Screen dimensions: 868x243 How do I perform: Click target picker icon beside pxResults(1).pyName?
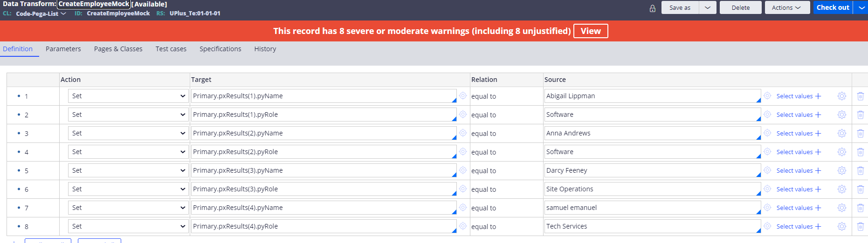pos(463,95)
